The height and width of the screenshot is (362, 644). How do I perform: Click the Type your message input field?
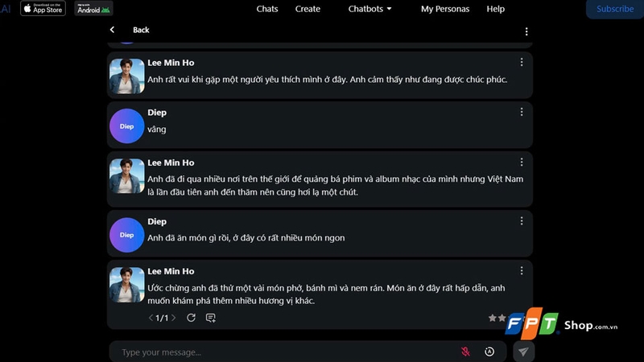pos(287,352)
